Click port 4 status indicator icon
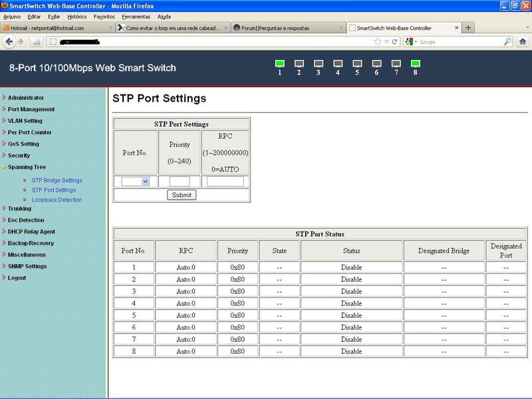The image size is (532, 399). tap(338, 64)
